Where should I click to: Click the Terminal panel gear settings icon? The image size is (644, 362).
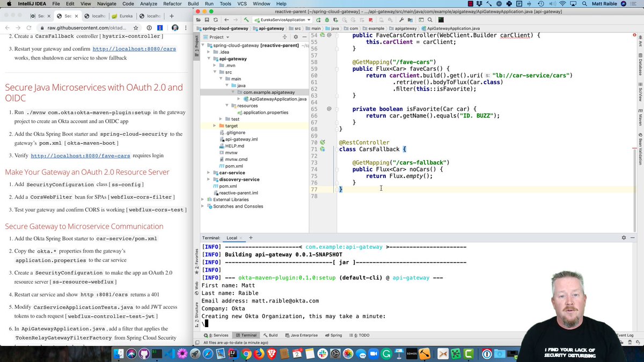click(x=624, y=238)
